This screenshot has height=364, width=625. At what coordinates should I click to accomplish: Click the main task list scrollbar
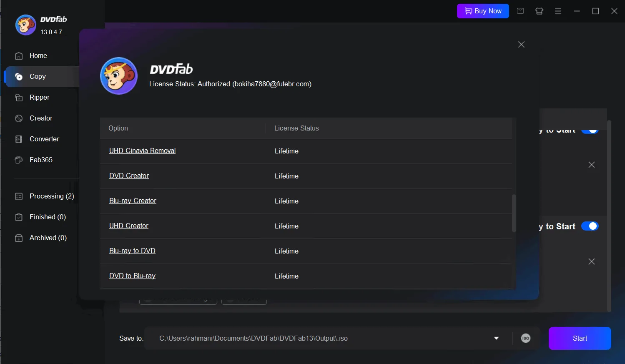(609, 216)
